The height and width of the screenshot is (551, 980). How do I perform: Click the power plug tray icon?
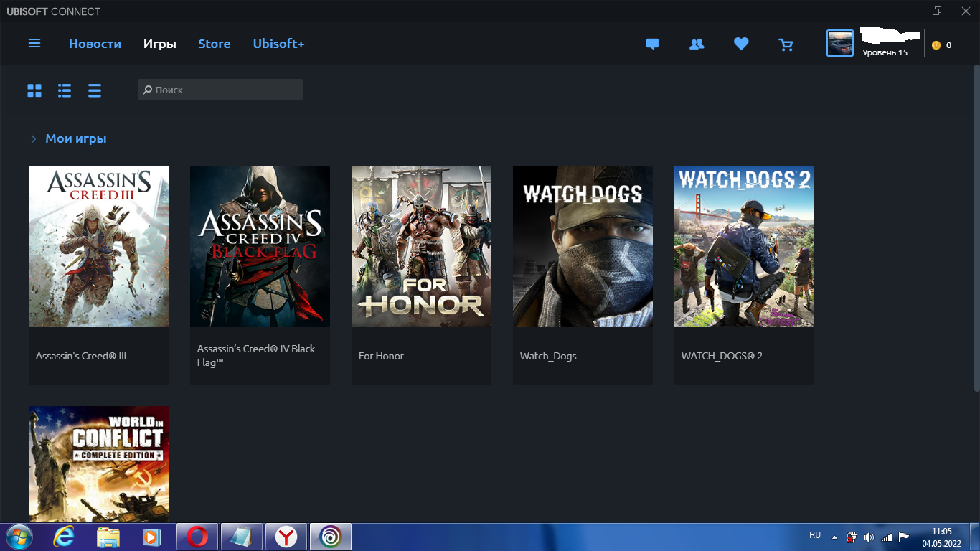pyautogui.click(x=852, y=537)
